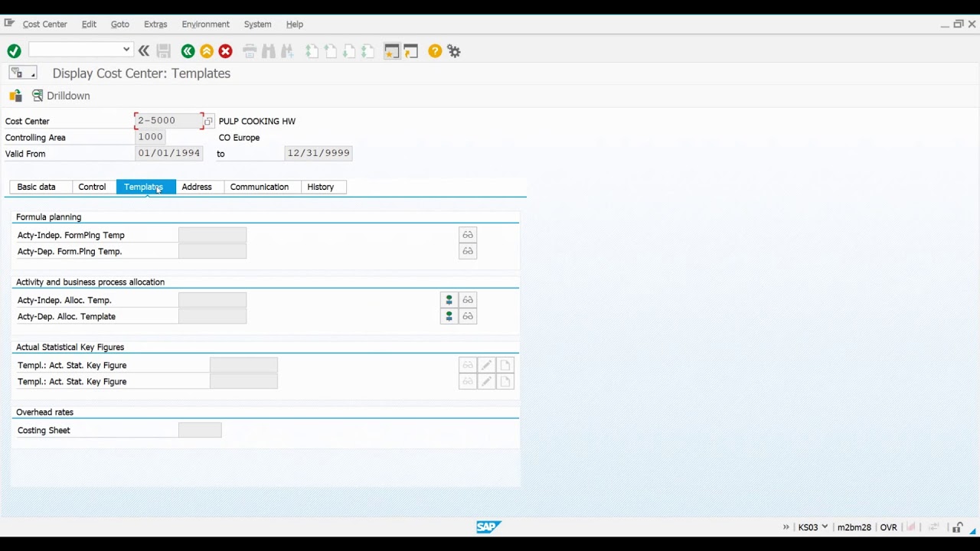Click the SAP system menu icon at top-left

[x=9, y=24]
